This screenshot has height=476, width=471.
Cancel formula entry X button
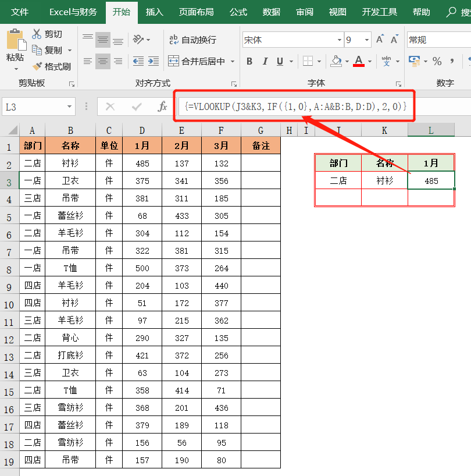[110, 106]
